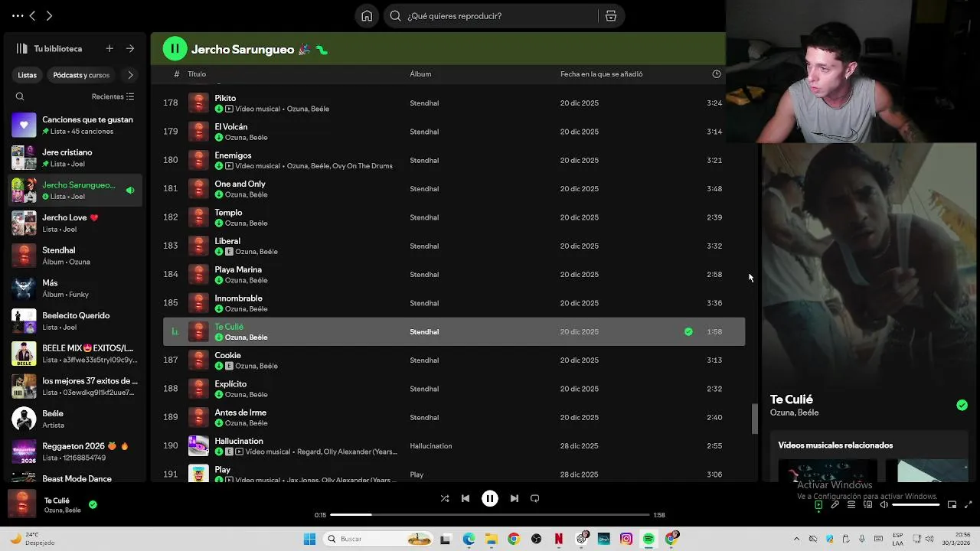980x551 pixels.
Task: Open the browse catalog icon in search bar
Action: [x=611, y=16]
